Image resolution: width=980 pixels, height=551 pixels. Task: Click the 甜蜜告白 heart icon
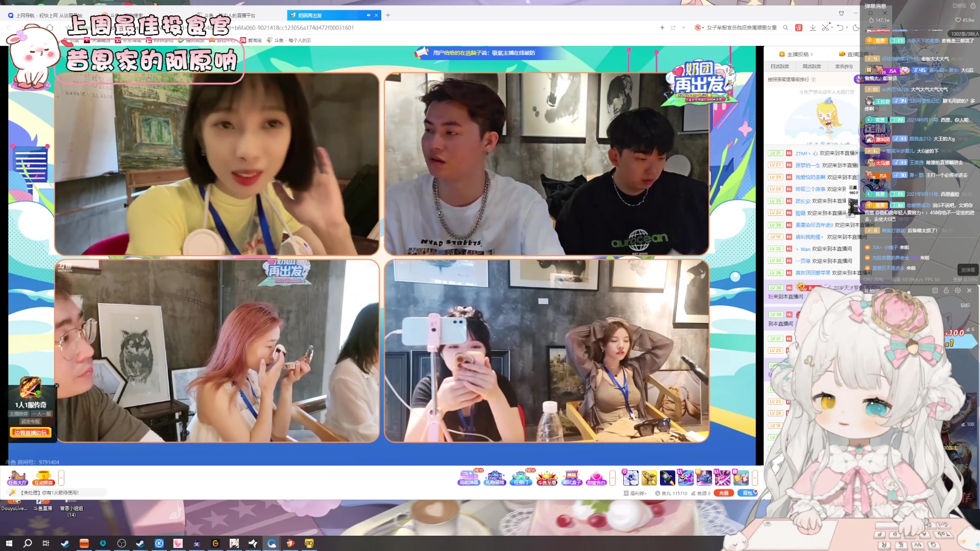(x=596, y=478)
